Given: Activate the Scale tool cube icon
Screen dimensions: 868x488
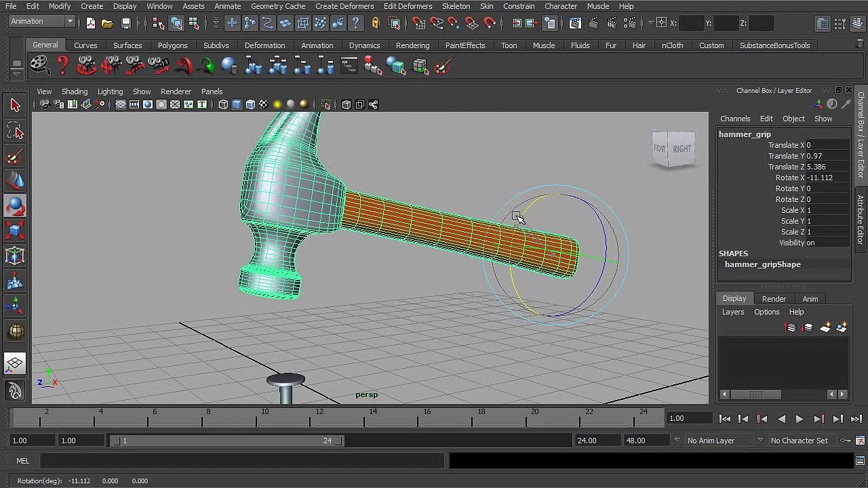Looking at the screenshot, I should click(15, 230).
